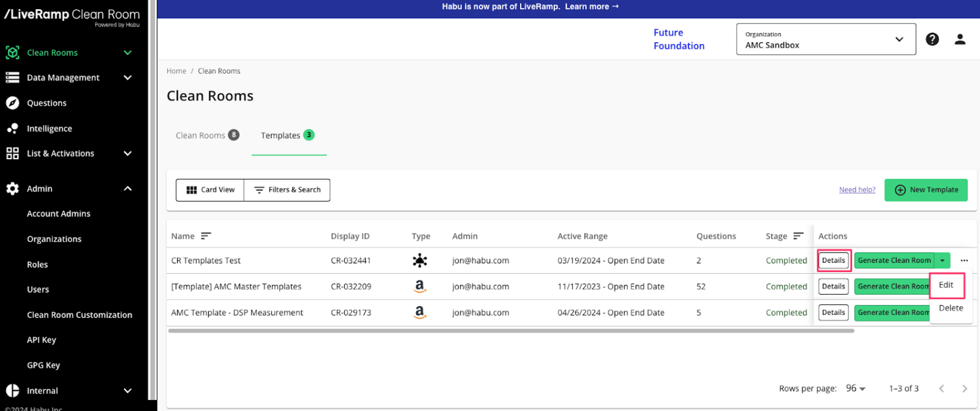Click the Intelligence icon in sidebar
The image size is (980, 411).
click(x=13, y=128)
